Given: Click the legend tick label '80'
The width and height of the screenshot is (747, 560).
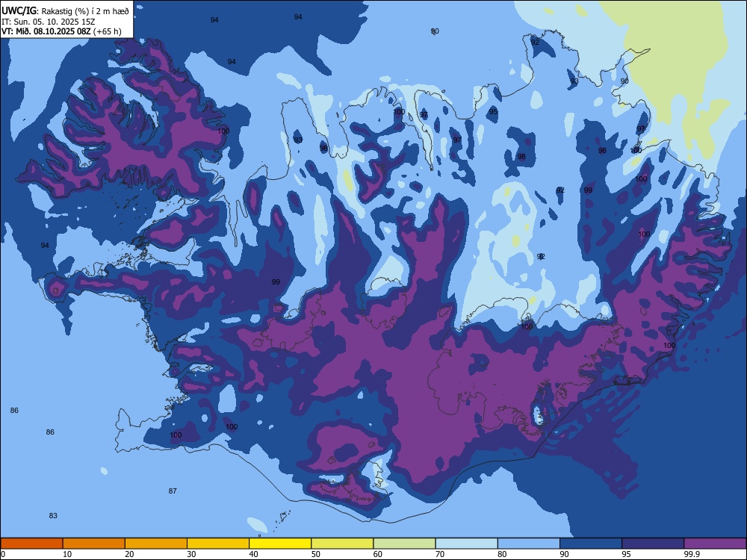Looking at the screenshot, I should point(502,554).
